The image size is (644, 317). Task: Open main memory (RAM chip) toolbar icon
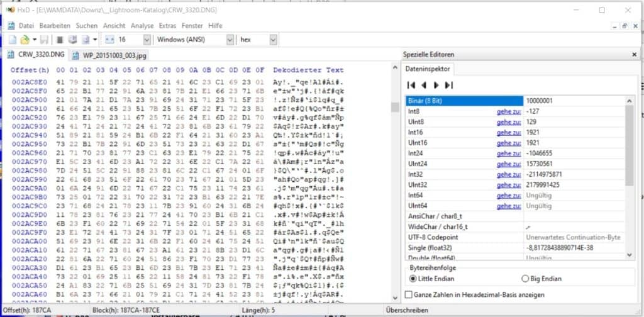tap(60, 40)
